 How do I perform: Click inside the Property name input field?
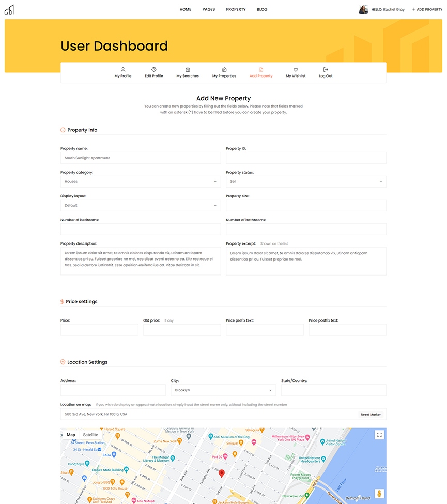[x=141, y=158]
